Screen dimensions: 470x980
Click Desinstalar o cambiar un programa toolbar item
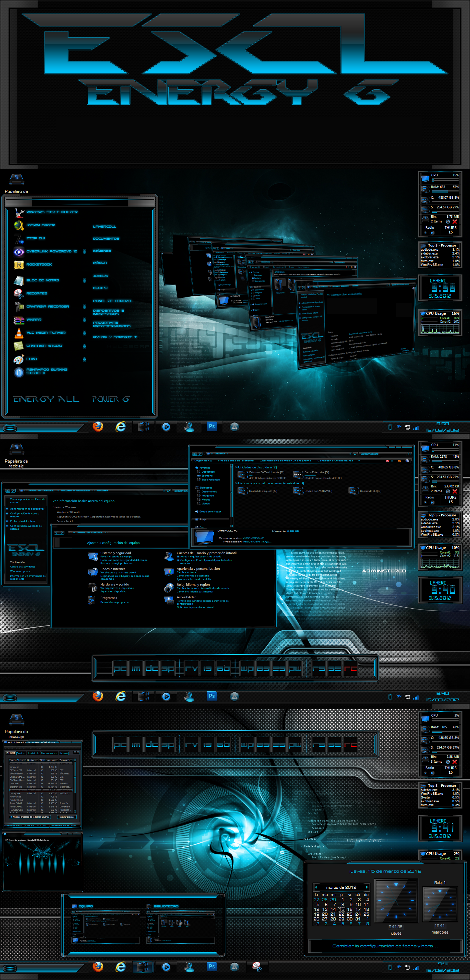pyautogui.click(x=285, y=460)
